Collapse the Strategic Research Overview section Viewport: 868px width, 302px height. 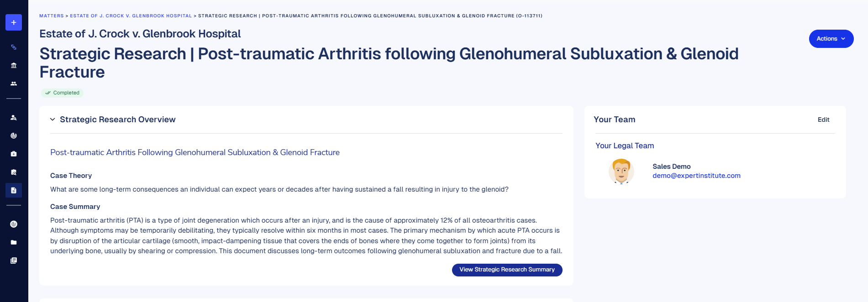pyautogui.click(x=53, y=120)
